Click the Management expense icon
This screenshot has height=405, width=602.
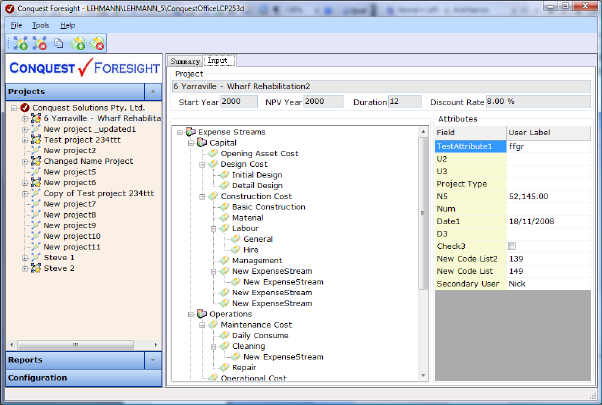tap(225, 260)
